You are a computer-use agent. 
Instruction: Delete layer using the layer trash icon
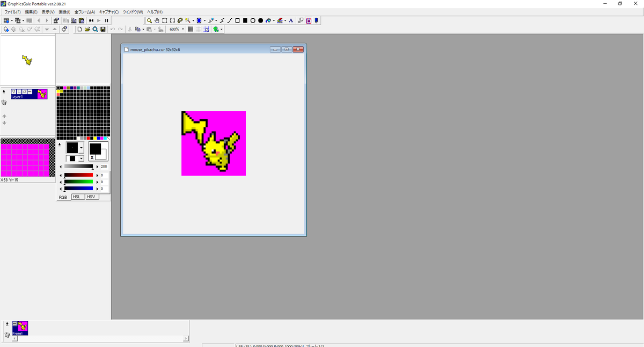(x=4, y=102)
